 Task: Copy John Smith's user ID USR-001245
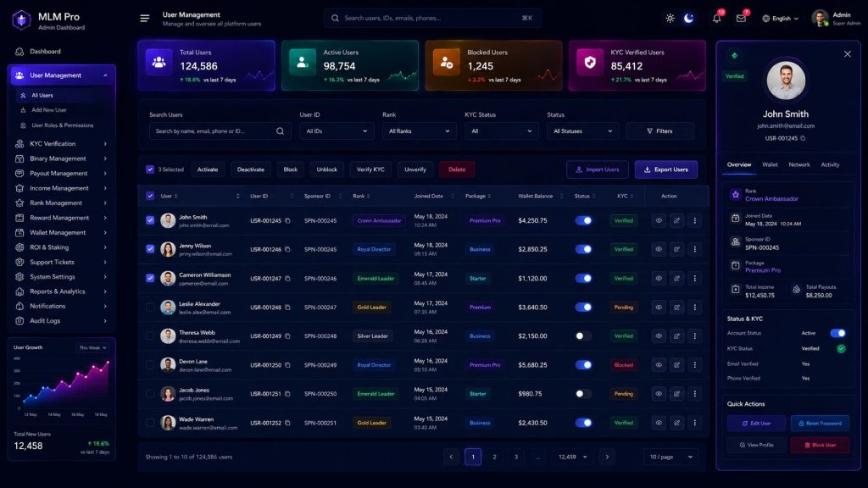(288, 221)
